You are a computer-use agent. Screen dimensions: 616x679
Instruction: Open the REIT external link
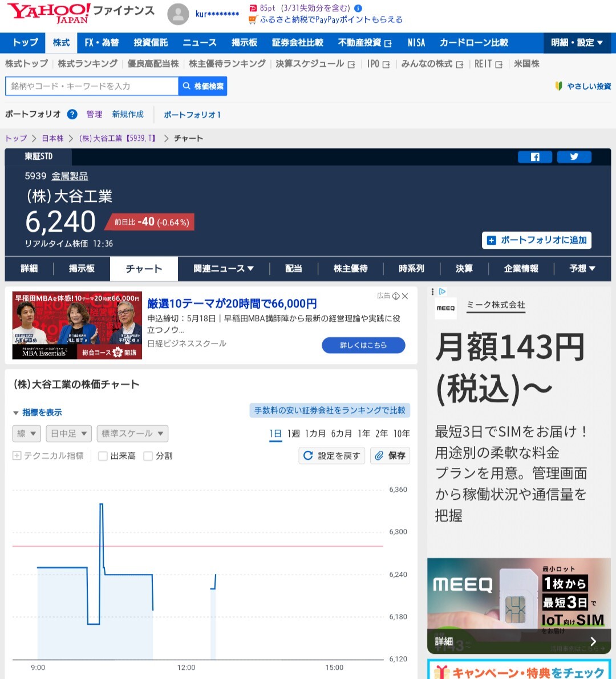[x=488, y=64]
